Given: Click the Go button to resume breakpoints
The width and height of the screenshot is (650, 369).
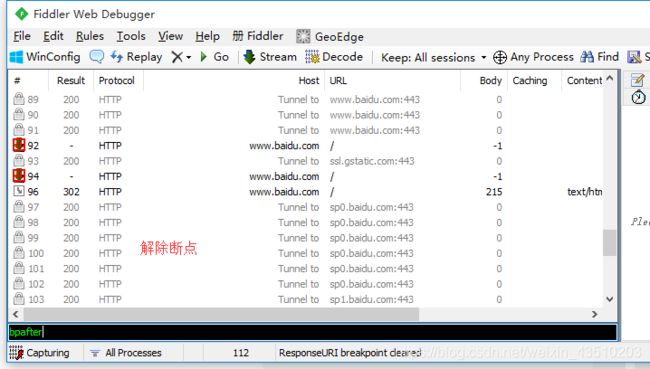Looking at the screenshot, I should [214, 57].
